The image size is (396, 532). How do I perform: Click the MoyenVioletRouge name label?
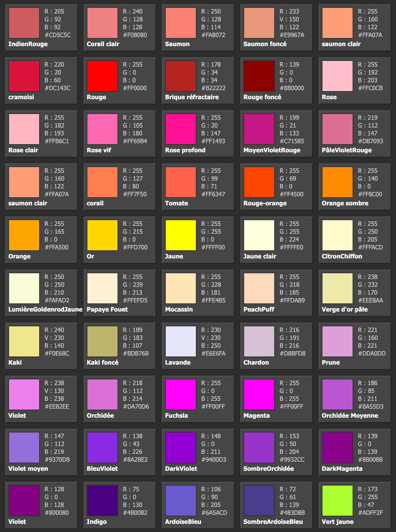click(272, 150)
